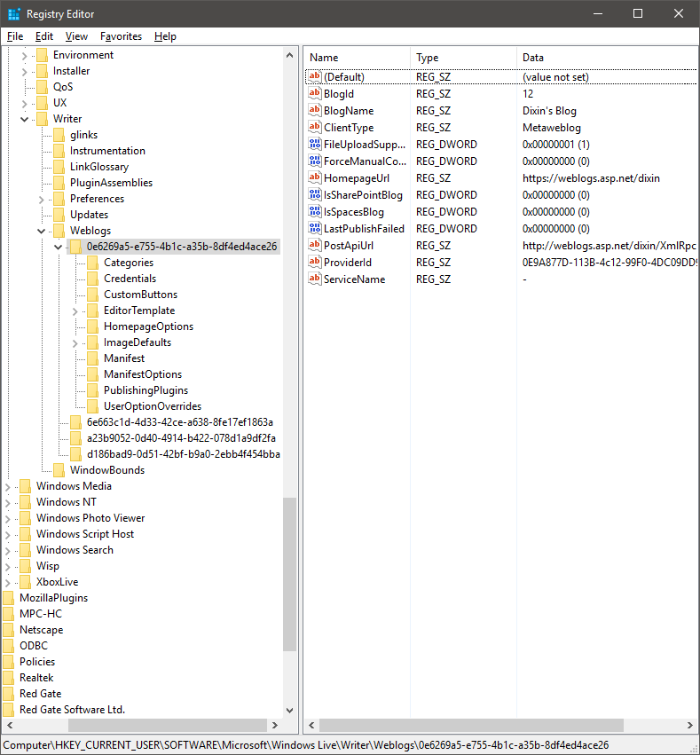This screenshot has height=755, width=700.
Task: Click the PublishingPlugins folder icon
Action: (x=92, y=390)
